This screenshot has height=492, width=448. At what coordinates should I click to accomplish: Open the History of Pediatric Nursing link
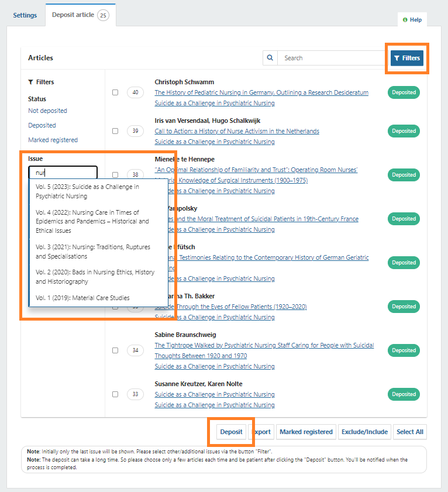click(261, 92)
